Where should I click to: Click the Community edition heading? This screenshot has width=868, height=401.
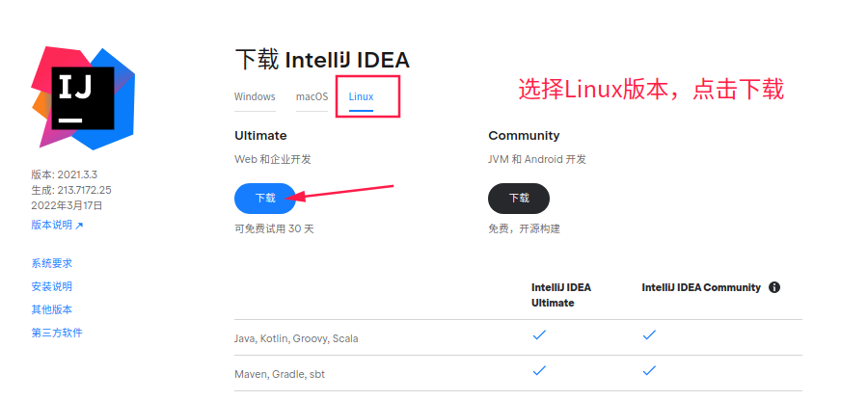pos(524,136)
